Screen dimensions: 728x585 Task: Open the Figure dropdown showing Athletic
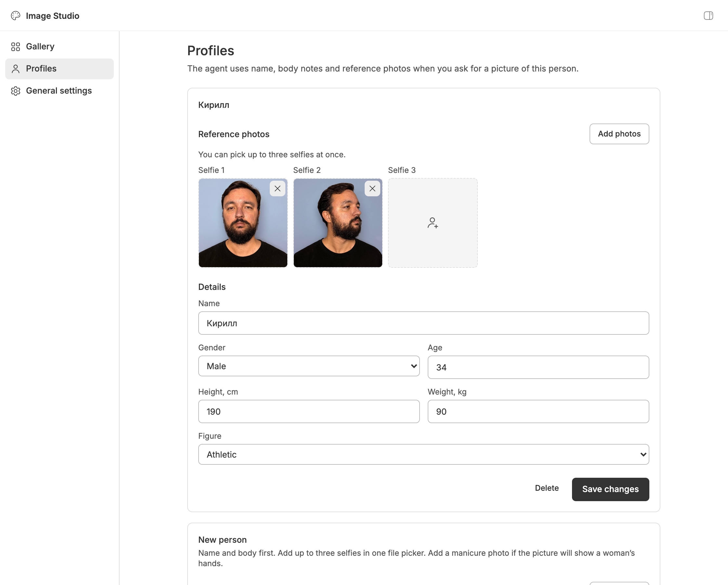click(x=423, y=454)
